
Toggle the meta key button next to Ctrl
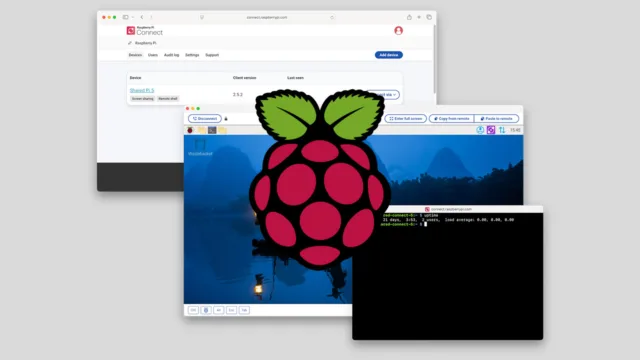(x=206, y=310)
